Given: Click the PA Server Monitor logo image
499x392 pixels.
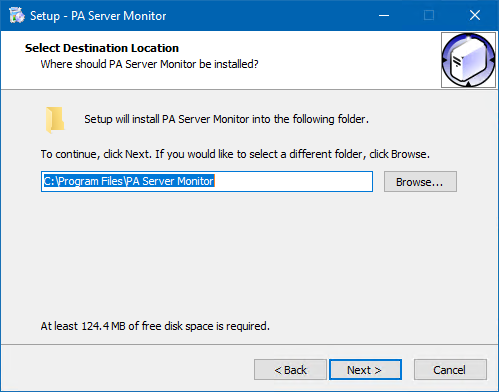Looking at the screenshot, I should (x=468, y=60).
